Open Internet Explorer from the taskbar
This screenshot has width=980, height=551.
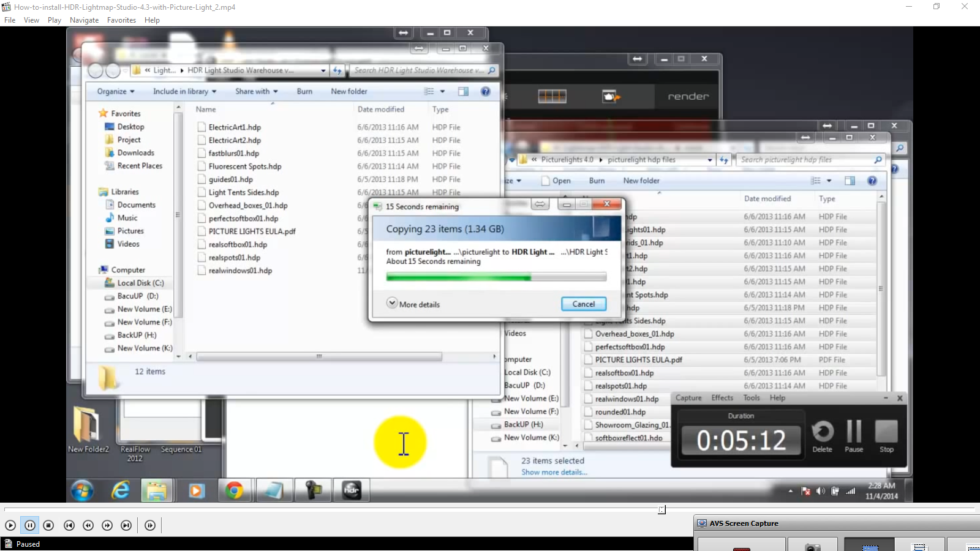121,490
